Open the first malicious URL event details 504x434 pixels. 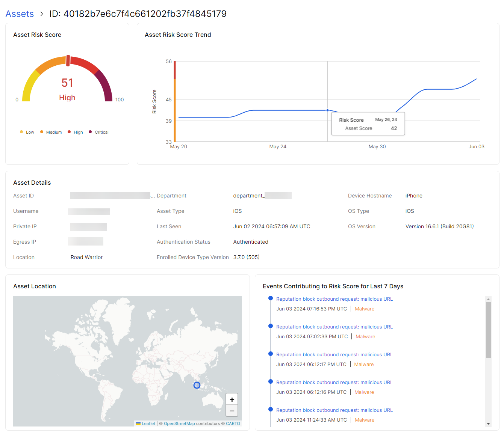point(334,299)
